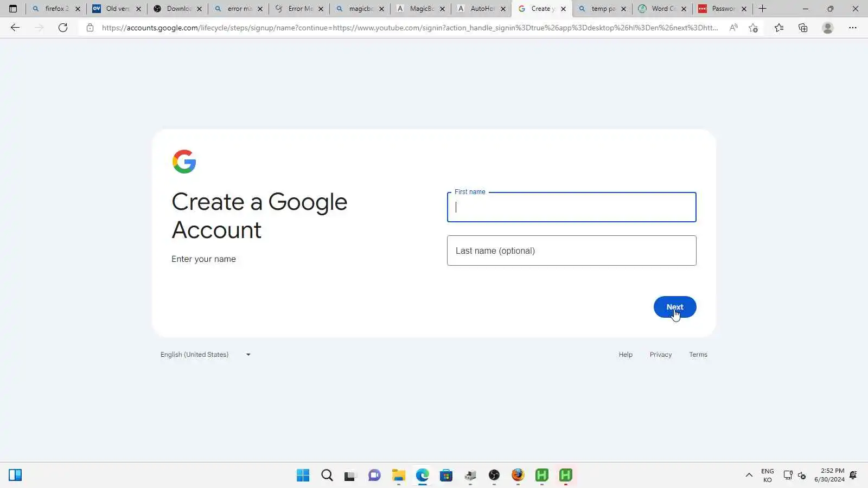The width and height of the screenshot is (868, 488).
Task: Open File Explorer from taskbar
Action: pos(398,476)
